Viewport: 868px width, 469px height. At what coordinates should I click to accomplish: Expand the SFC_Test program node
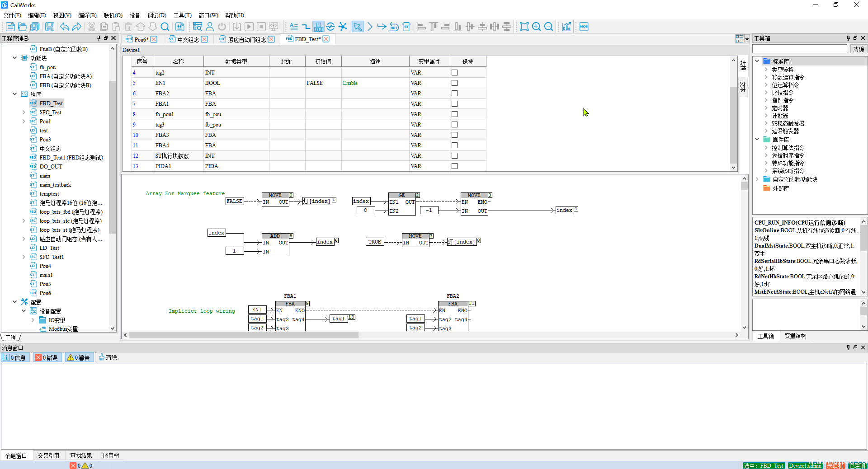(24, 113)
